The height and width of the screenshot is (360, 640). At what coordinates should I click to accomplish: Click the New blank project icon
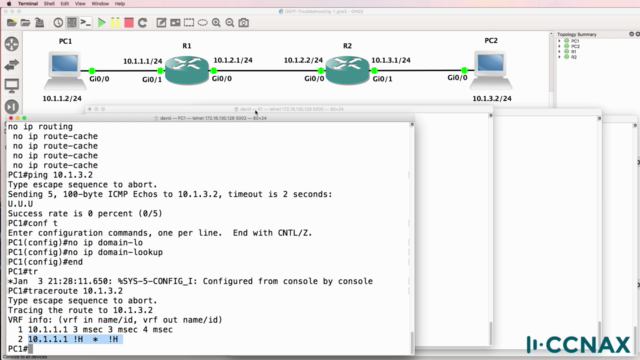(x=12, y=22)
